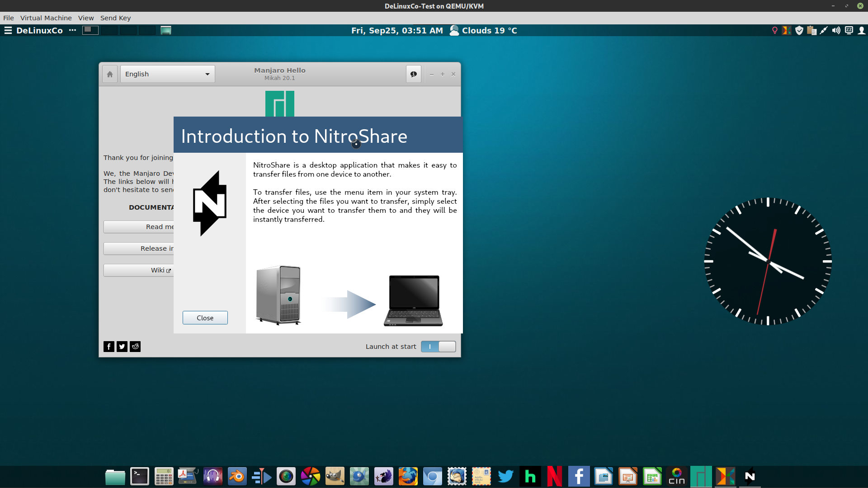Open Manjaro Reddit link icon
Viewport: 868px width, 488px height.
click(135, 347)
